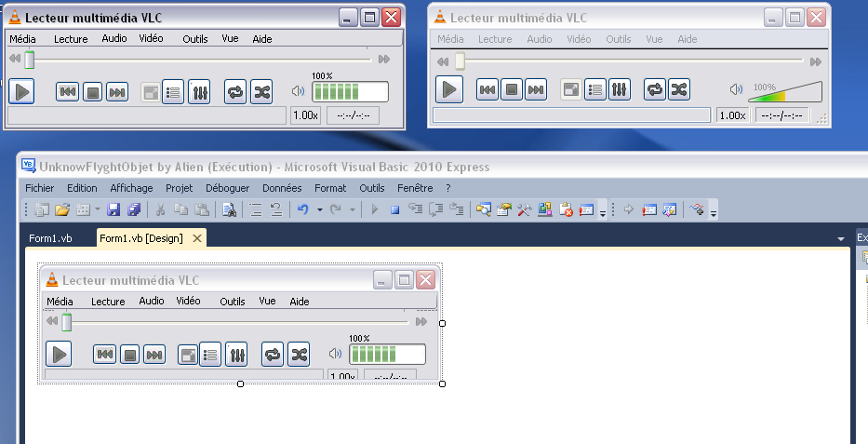Click Previous track in active VLC window
The image size is (868, 444).
click(67, 92)
